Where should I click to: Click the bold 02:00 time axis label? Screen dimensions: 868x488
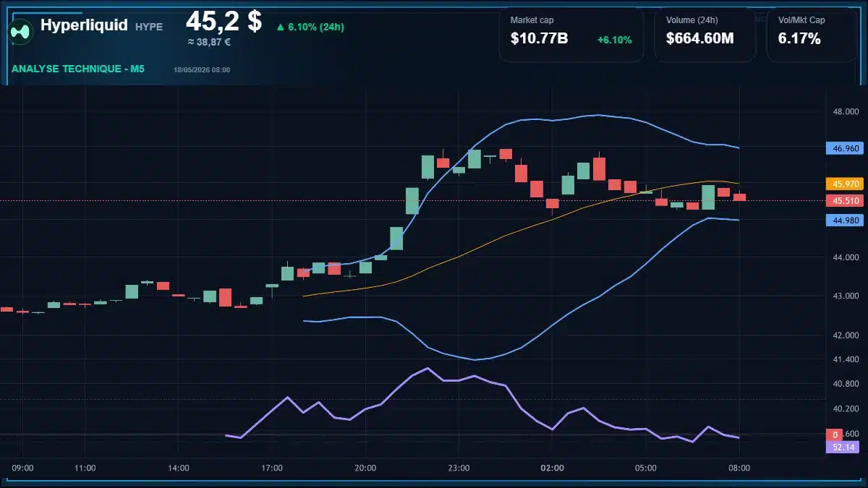click(x=552, y=468)
